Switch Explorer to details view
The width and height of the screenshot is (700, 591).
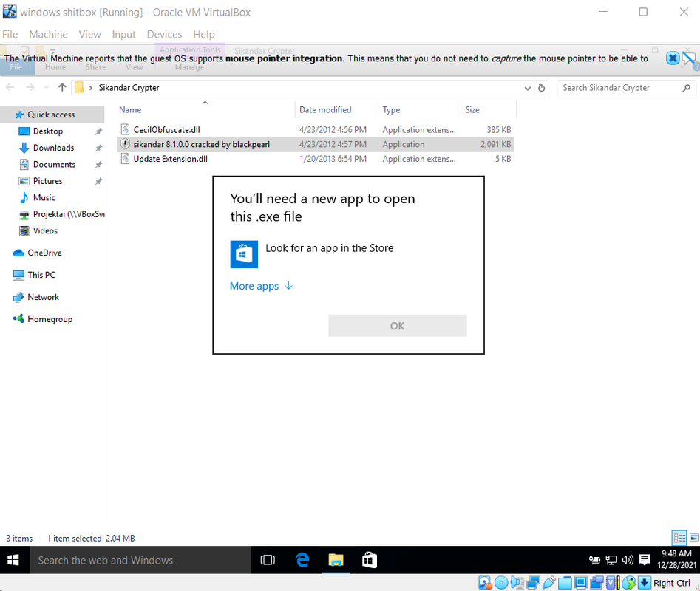[x=679, y=538]
